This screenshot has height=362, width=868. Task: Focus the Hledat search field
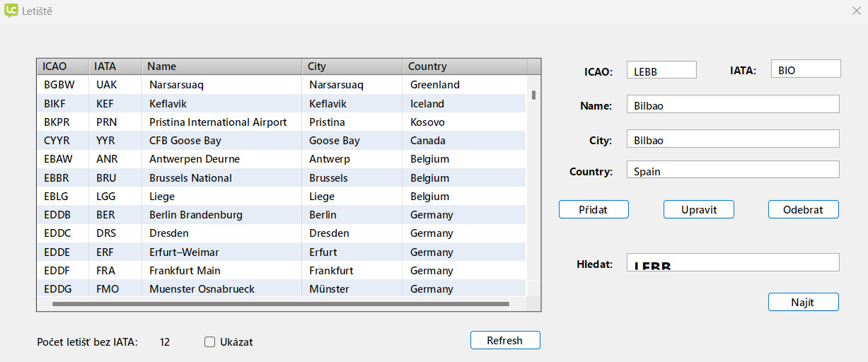[732, 262]
